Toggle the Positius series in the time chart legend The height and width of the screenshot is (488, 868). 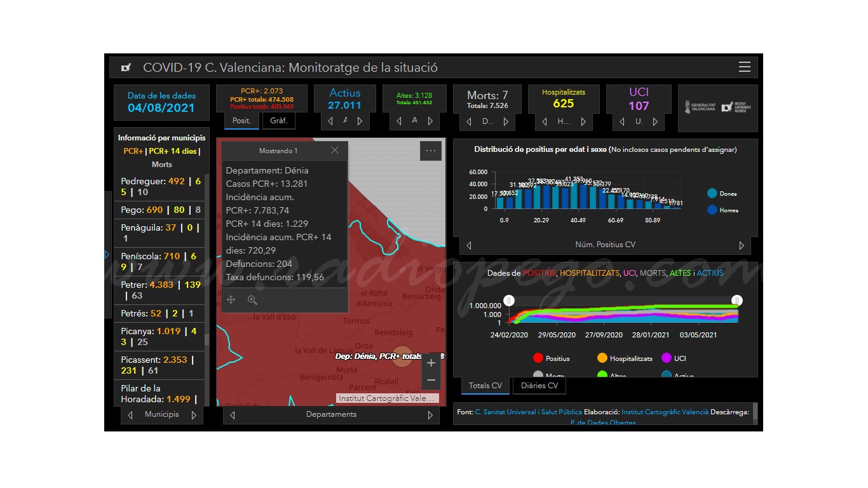pos(552,358)
